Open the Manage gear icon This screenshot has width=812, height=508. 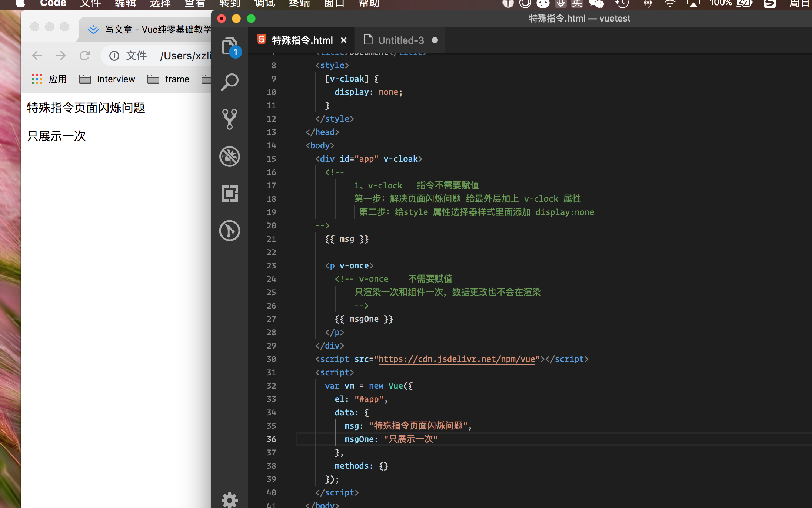click(x=230, y=500)
